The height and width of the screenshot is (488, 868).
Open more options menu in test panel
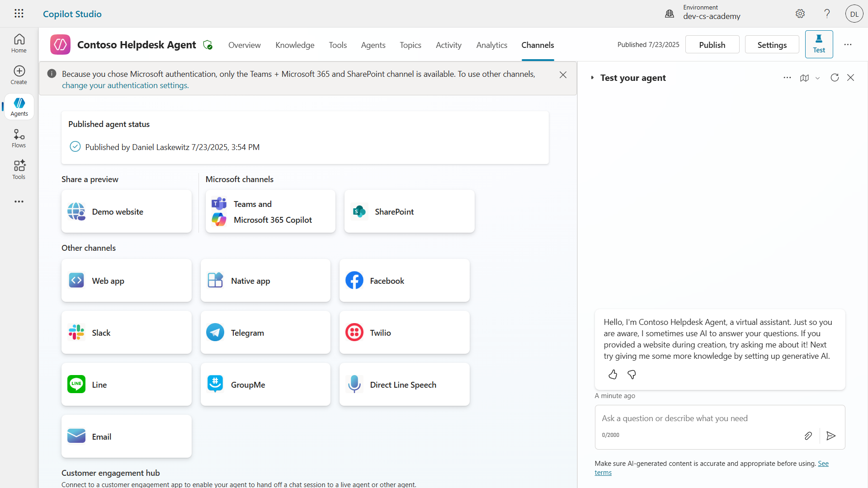pyautogui.click(x=787, y=78)
